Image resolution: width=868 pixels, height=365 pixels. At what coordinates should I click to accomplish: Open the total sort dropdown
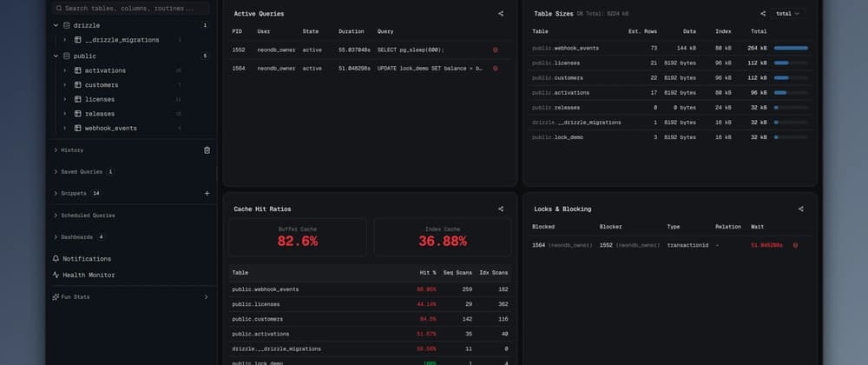[x=788, y=14]
